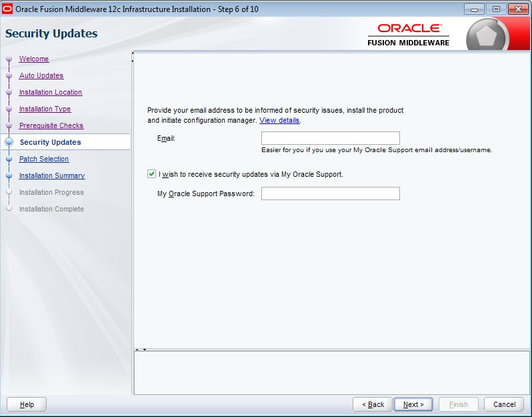Open the Installation Summary step

[52, 175]
